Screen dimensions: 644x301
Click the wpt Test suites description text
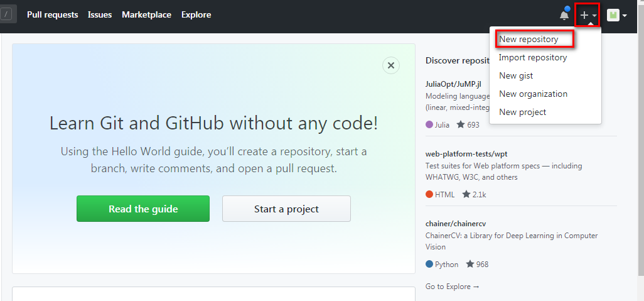pyautogui.click(x=504, y=172)
